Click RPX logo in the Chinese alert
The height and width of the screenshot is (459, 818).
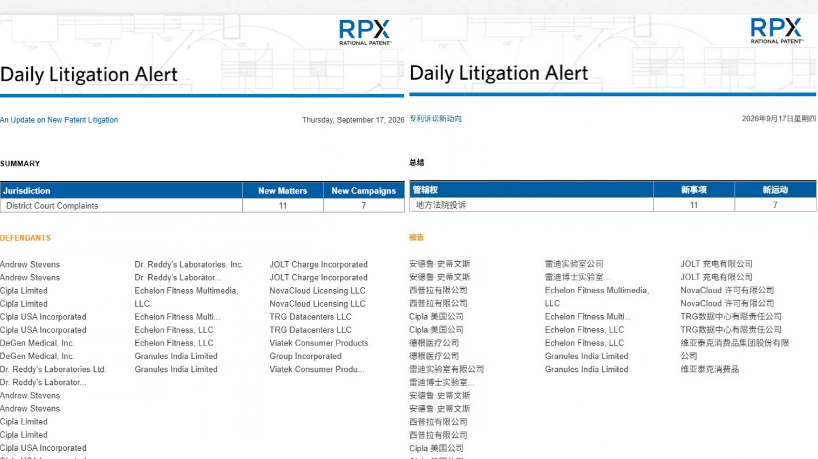pos(776,31)
